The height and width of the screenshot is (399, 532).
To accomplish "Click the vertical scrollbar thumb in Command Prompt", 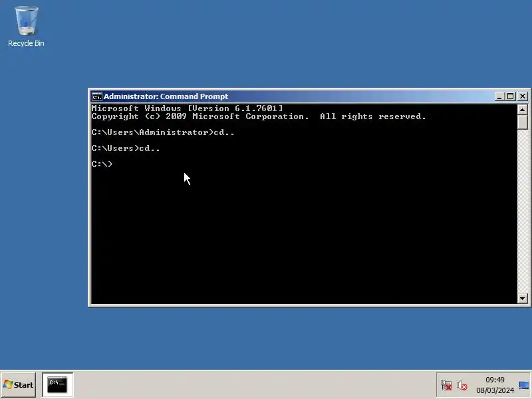I will point(523,122).
